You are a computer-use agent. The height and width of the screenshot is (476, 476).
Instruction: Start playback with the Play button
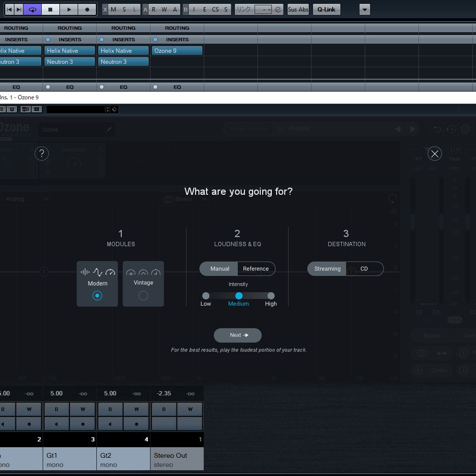click(69, 10)
